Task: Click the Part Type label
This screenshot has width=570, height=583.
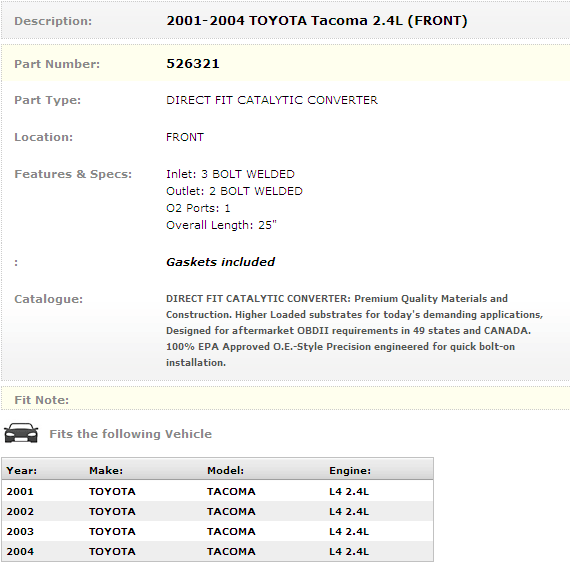Action: [48, 100]
